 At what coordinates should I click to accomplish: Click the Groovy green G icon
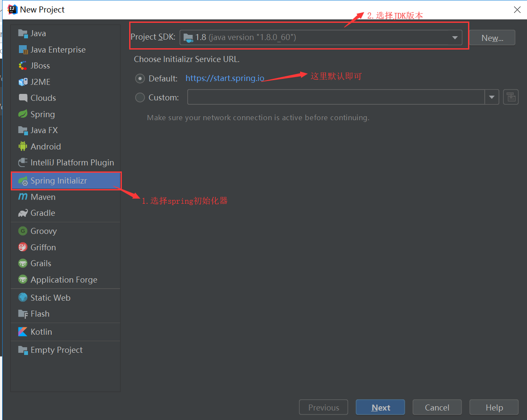click(x=23, y=231)
